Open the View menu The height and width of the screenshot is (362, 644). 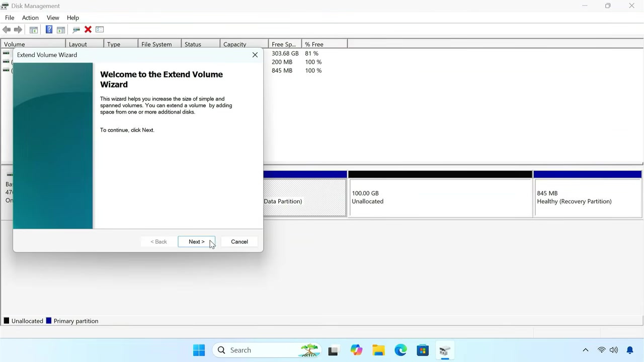point(53,18)
